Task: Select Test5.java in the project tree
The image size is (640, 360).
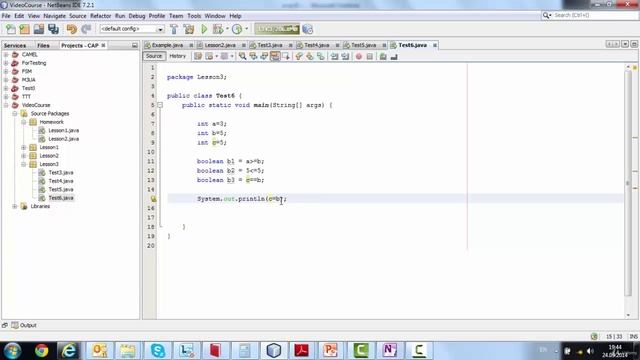Action: click(60, 189)
